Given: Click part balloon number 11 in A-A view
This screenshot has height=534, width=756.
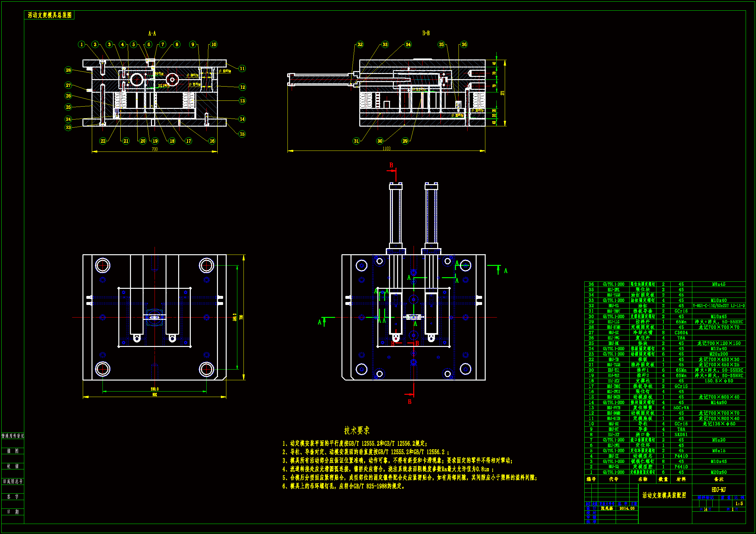Looking at the screenshot, I should pyautogui.click(x=242, y=68).
